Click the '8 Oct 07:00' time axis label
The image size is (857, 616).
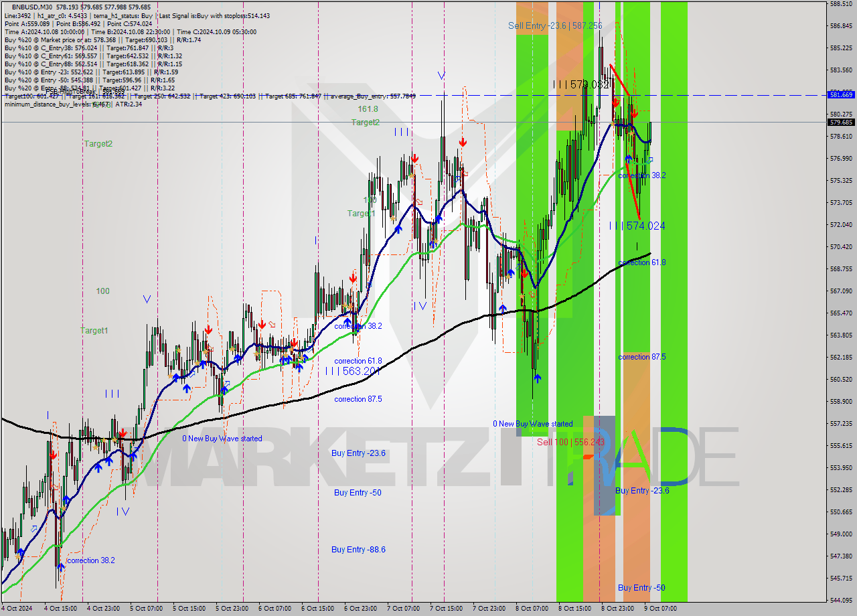pos(532,609)
